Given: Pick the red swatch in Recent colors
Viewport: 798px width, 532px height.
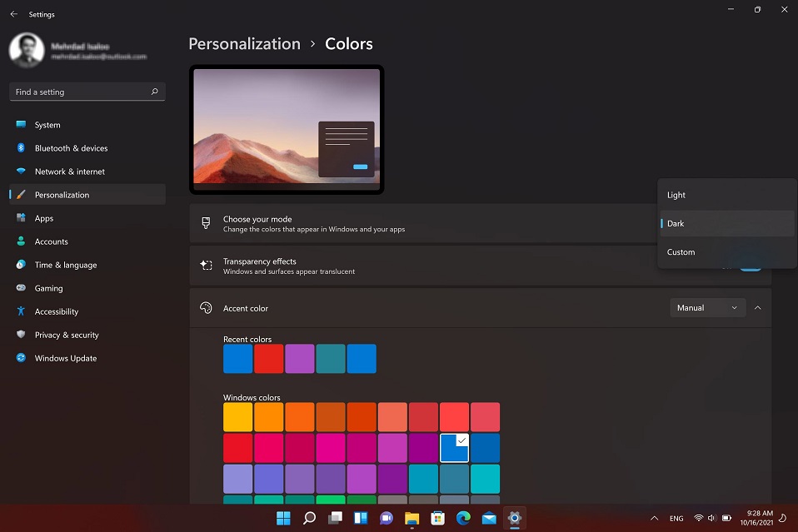Looking at the screenshot, I should tap(268, 359).
